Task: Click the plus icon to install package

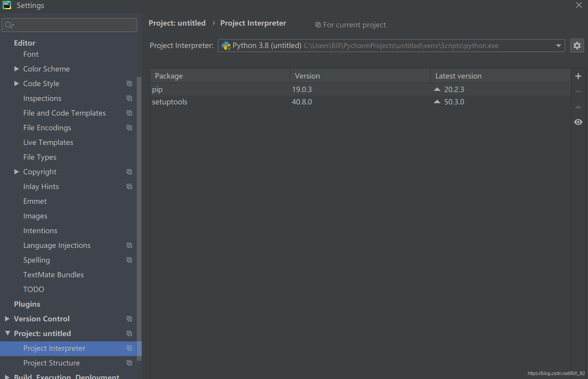Action: click(578, 76)
